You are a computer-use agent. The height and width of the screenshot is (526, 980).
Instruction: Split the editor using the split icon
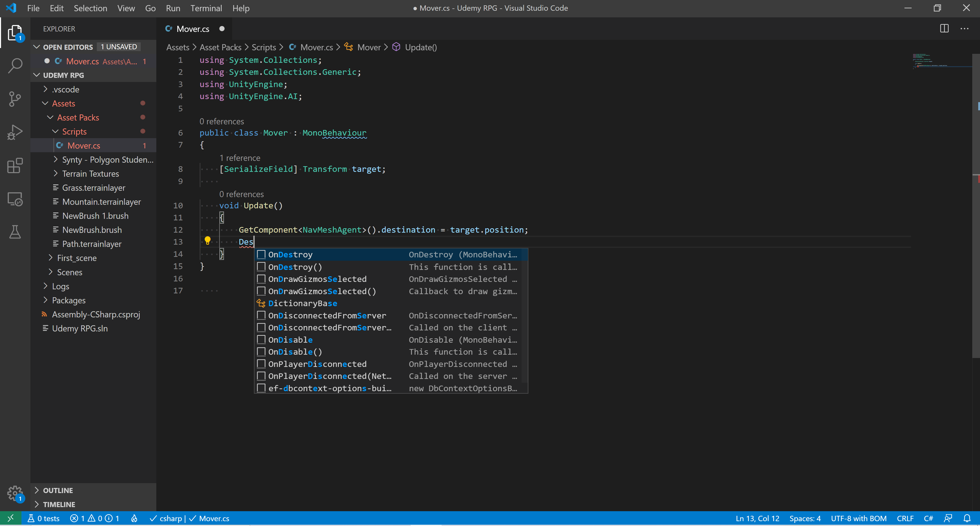pyautogui.click(x=944, y=28)
